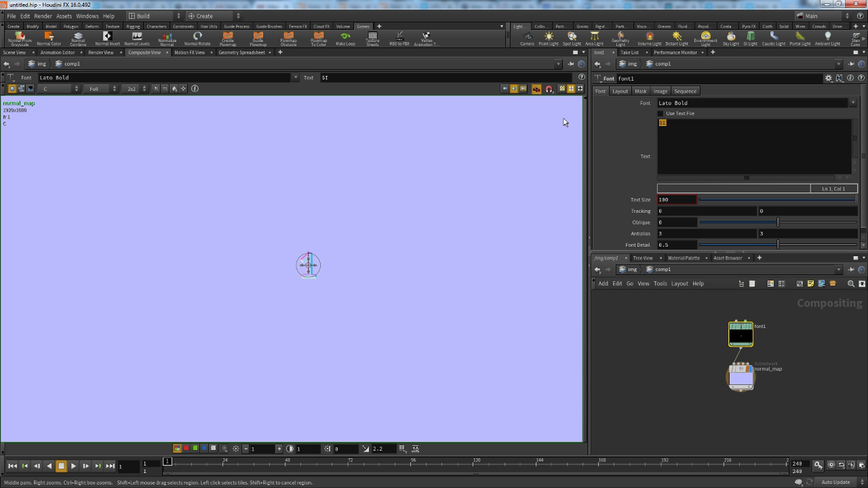This screenshot has width=868, height=488.
Task: Select the Texture Sheets shelf tool
Action: (x=373, y=39)
